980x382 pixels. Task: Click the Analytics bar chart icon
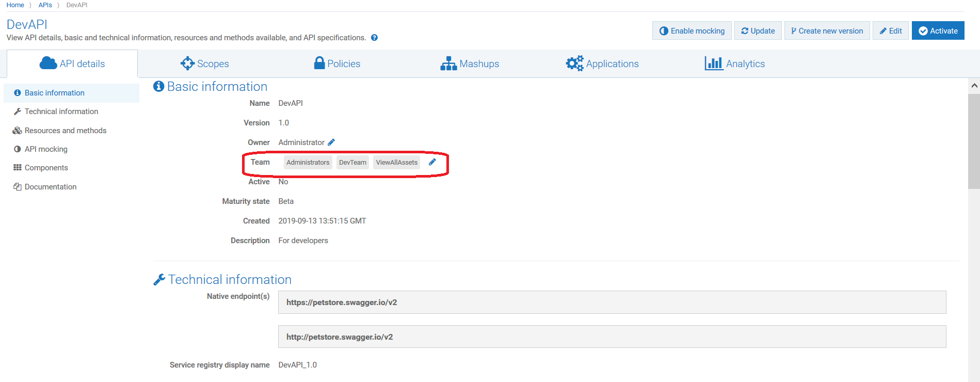tap(714, 63)
